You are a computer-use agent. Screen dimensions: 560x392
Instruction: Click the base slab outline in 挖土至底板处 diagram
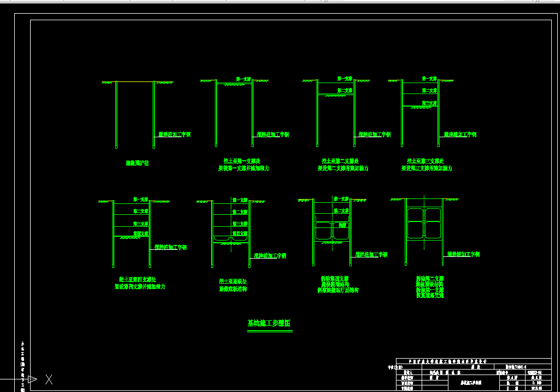pyautogui.click(x=231, y=239)
